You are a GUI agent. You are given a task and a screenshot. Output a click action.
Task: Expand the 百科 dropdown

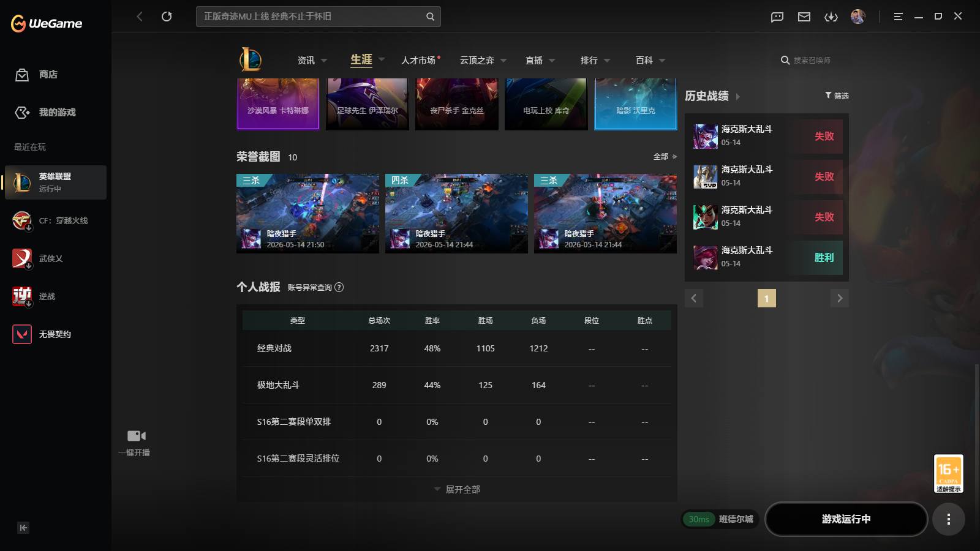click(x=662, y=61)
